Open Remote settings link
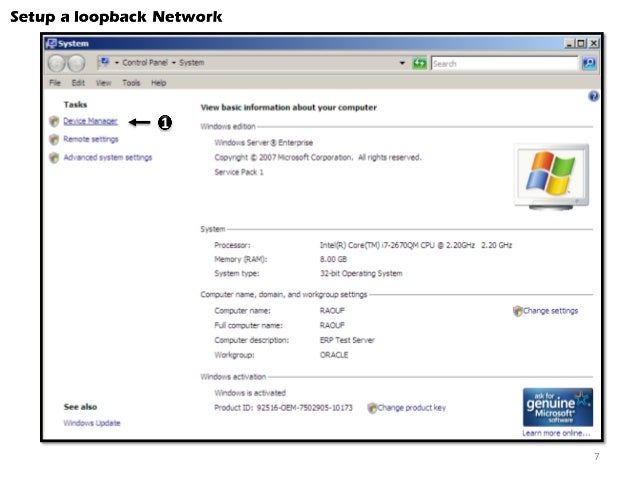 (91, 139)
